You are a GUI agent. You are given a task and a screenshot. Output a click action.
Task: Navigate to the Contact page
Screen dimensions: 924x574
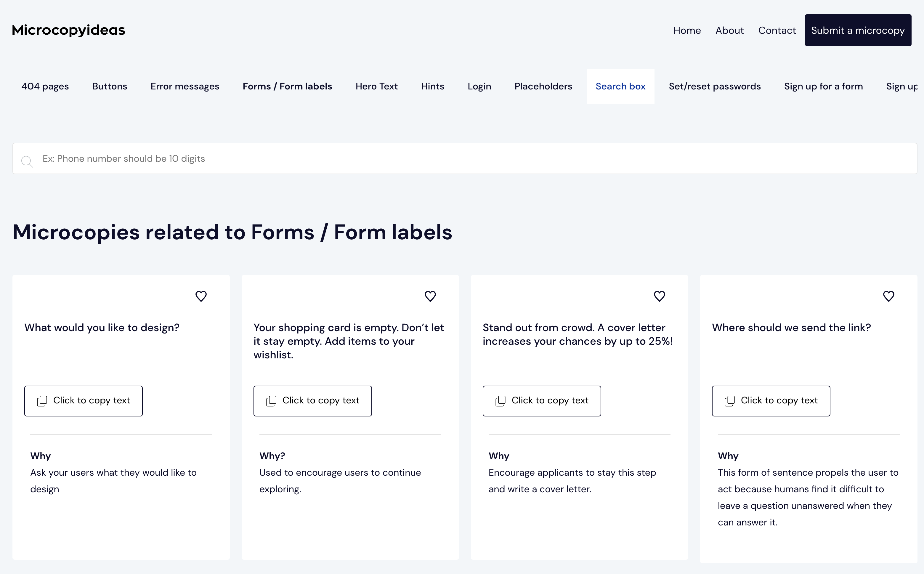(777, 30)
